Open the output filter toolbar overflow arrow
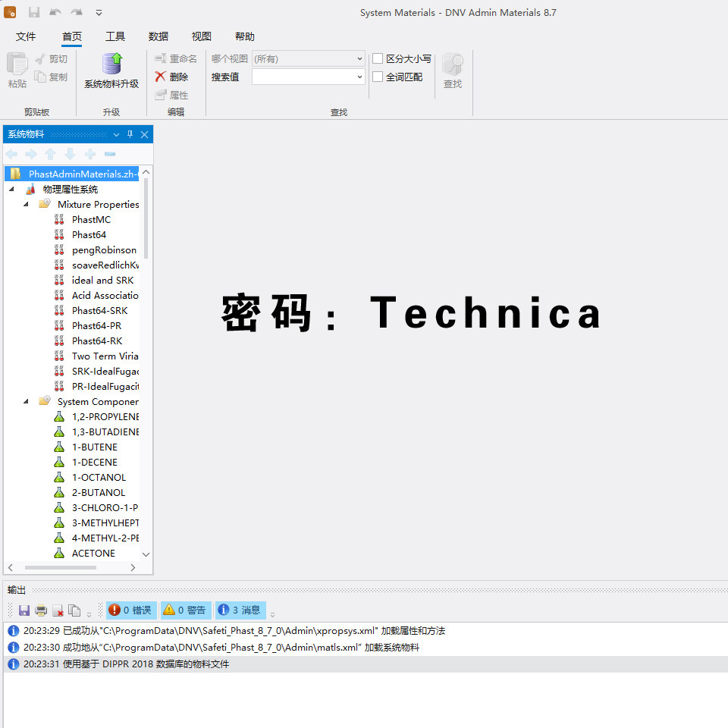The height and width of the screenshot is (728, 728). [x=272, y=614]
